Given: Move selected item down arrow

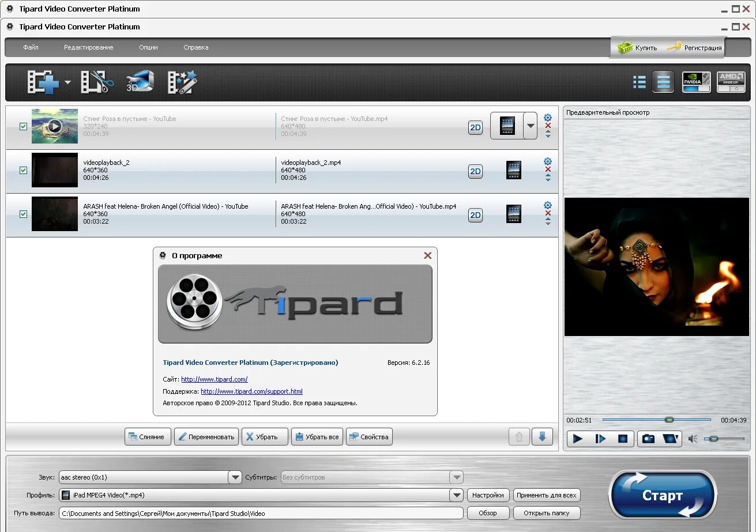Looking at the screenshot, I should click(542, 437).
